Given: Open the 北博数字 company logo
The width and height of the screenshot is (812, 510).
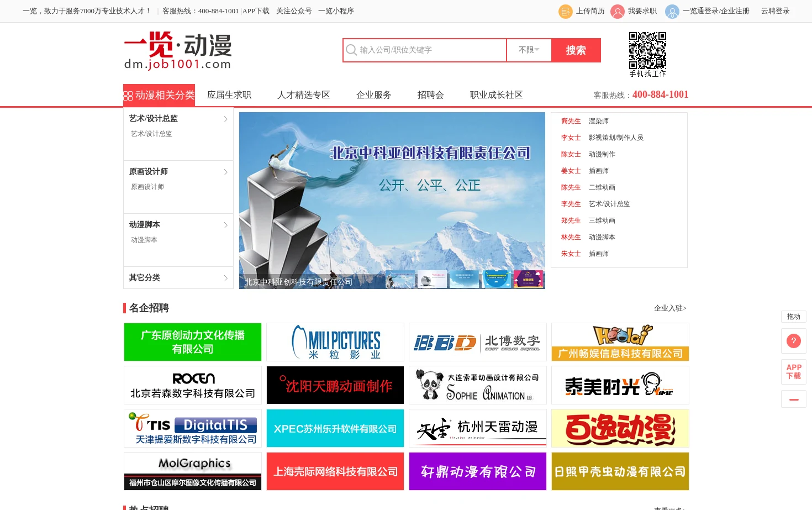Looking at the screenshot, I should coord(478,342).
